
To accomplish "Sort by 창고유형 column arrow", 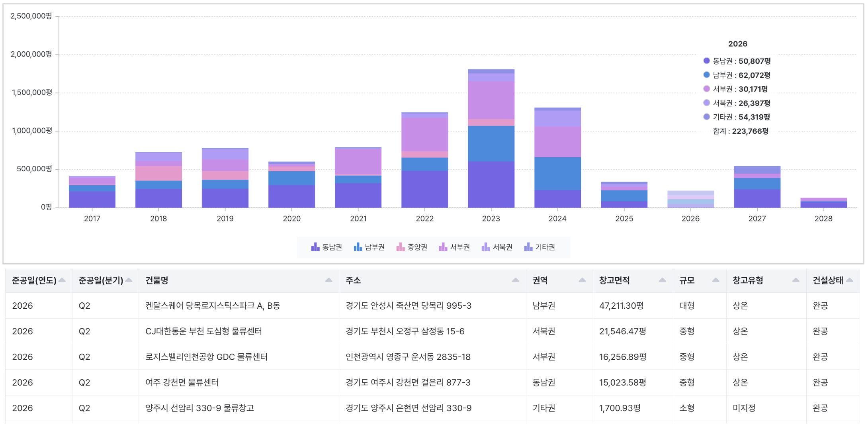I will [x=796, y=280].
